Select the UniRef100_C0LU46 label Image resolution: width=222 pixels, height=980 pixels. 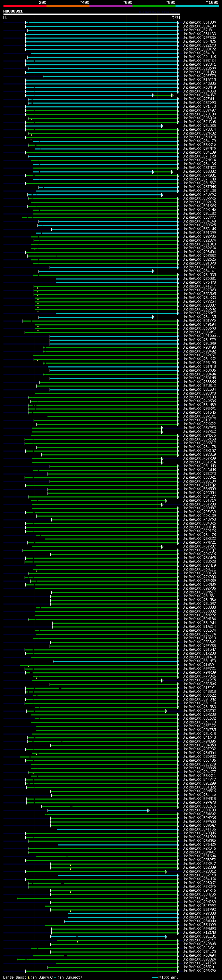tap(199, 57)
